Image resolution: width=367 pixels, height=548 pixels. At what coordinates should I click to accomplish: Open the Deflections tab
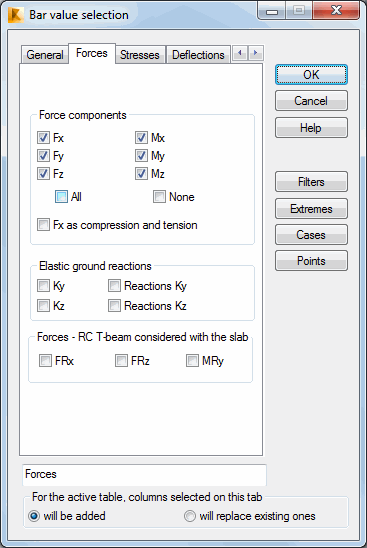point(198,55)
